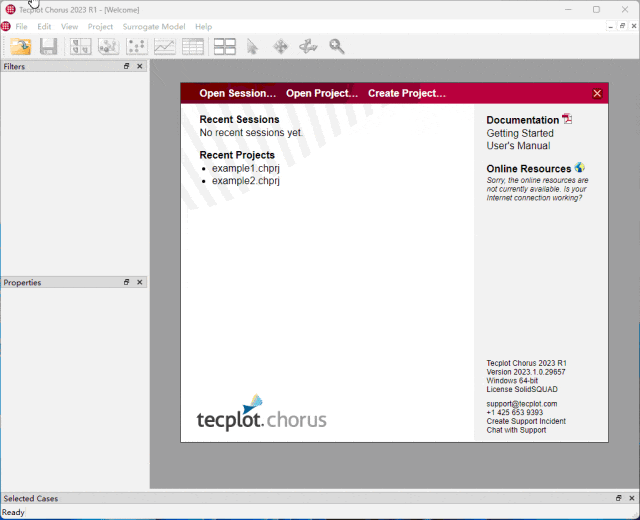Click Chat with Support link
This screenshot has height=520, width=640.
coord(516,430)
